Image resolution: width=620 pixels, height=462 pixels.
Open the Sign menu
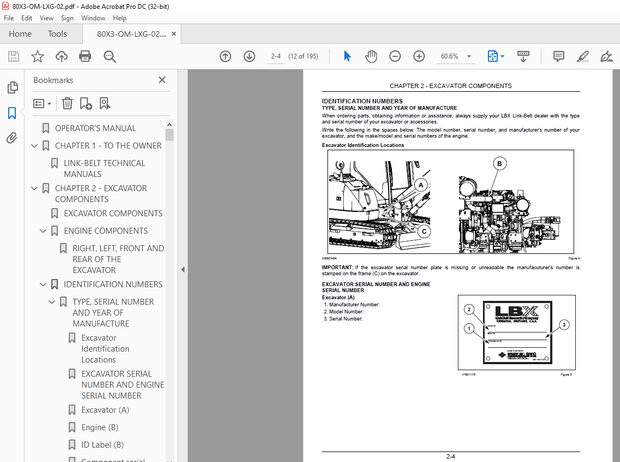(x=67, y=18)
